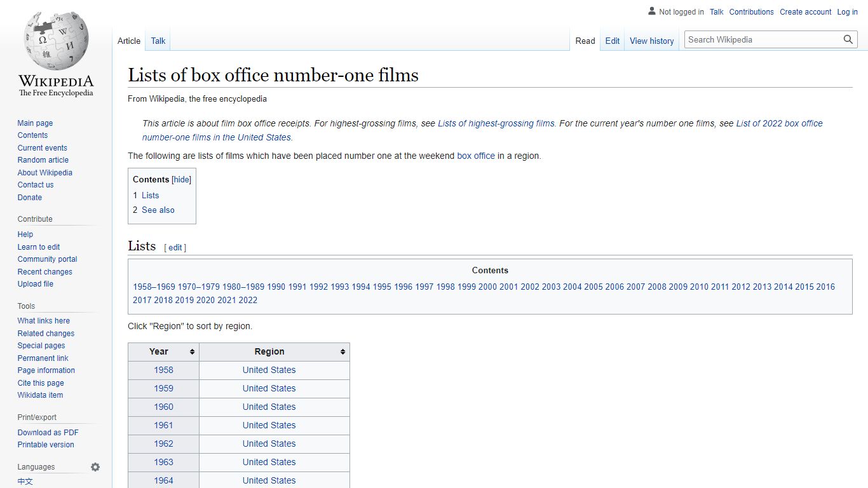Screen dimensions: 868x488
Task: Jump to year 2022 in Contents
Action: 248,301
